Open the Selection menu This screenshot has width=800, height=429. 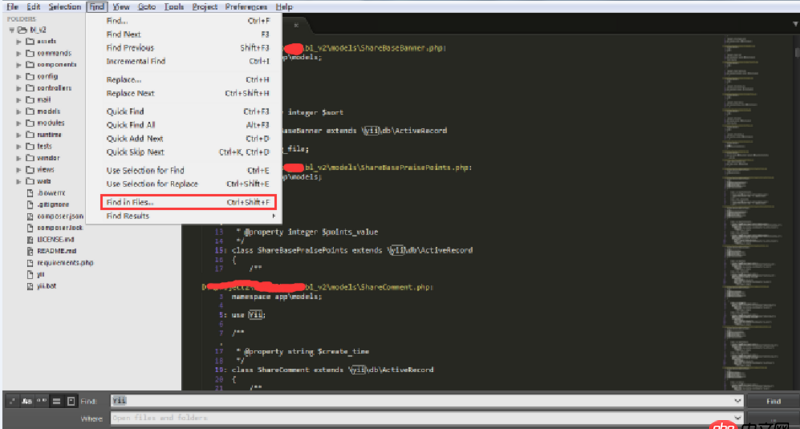pos(65,7)
